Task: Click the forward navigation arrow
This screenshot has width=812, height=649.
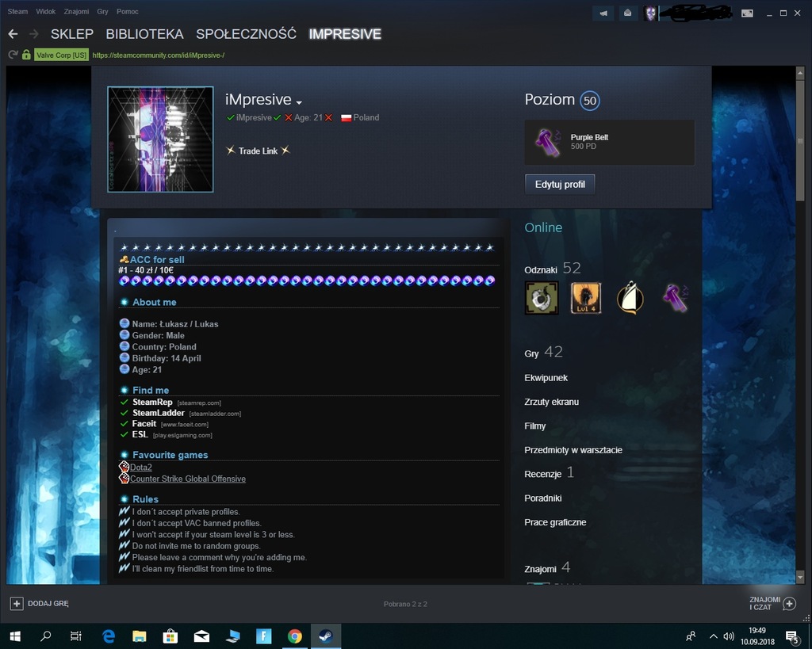Action: coord(33,34)
